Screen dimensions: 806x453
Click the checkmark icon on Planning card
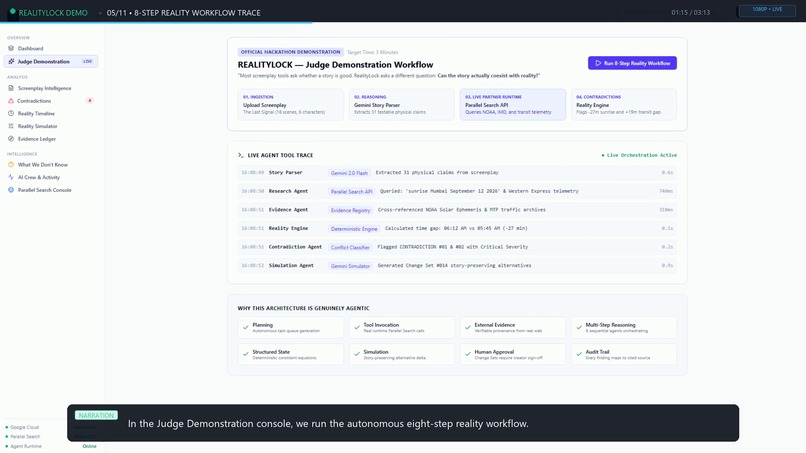[246, 328]
